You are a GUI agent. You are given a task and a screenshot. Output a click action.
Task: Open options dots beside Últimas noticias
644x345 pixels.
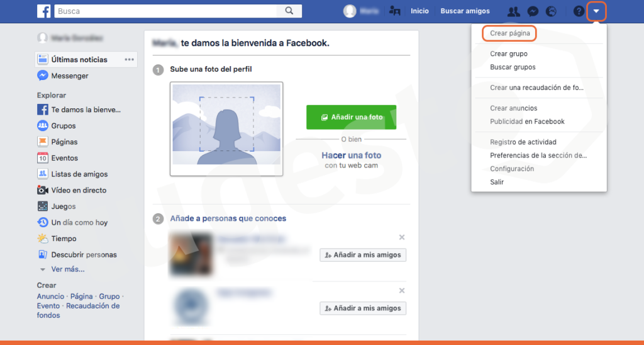(x=130, y=60)
